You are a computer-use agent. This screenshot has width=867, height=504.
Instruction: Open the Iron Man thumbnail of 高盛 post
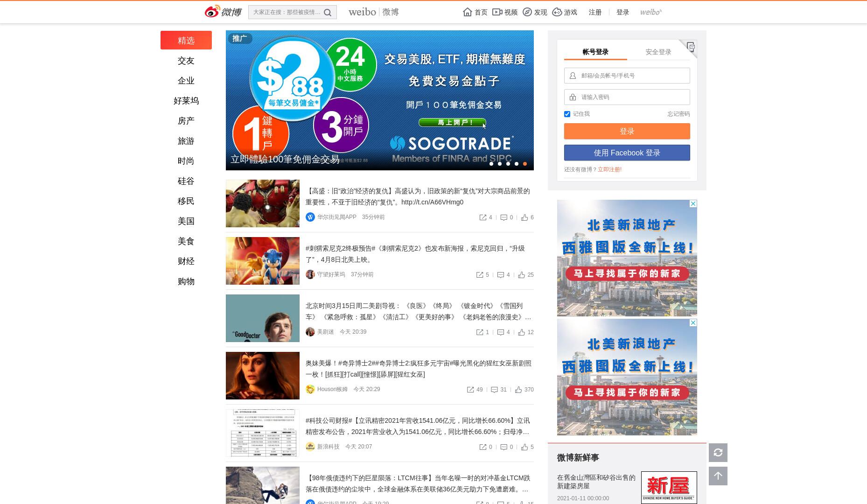pos(263,203)
